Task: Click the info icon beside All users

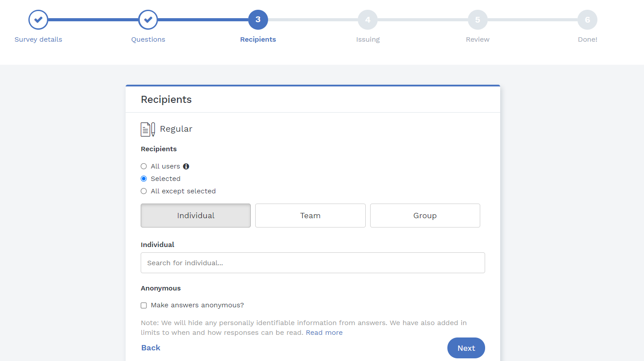Action: click(x=186, y=166)
